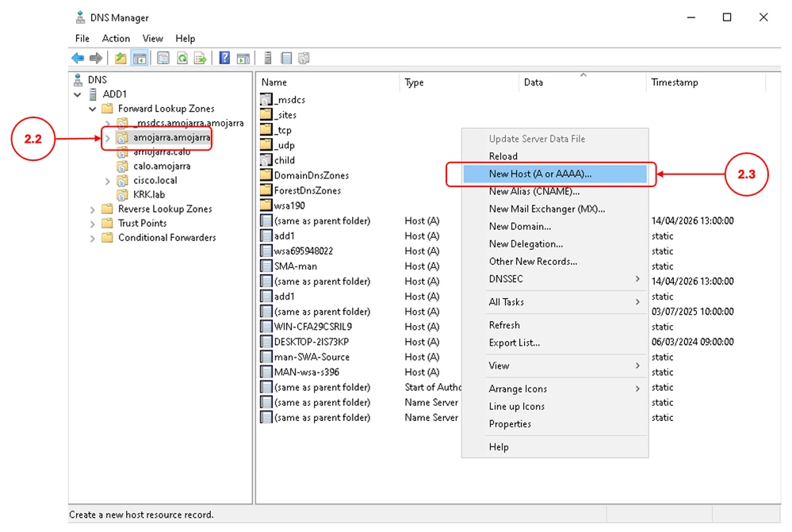Click the KRK.lab zone icon
The width and height of the screenshot is (792, 532).
122,194
